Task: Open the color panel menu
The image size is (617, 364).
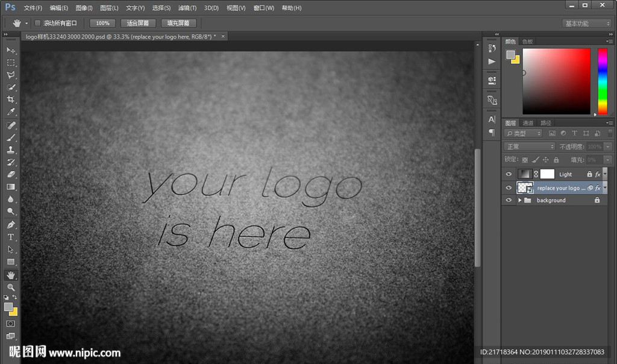Action: (609, 42)
